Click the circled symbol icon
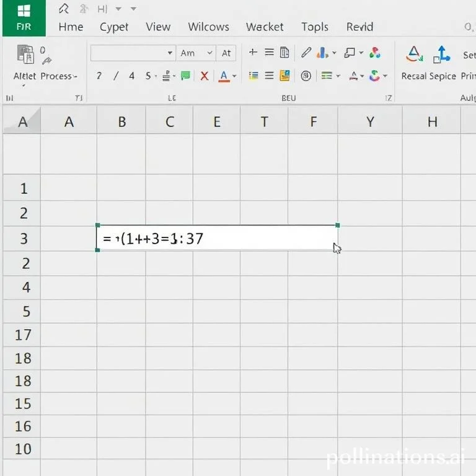The height and width of the screenshot is (476, 476). 306,76
